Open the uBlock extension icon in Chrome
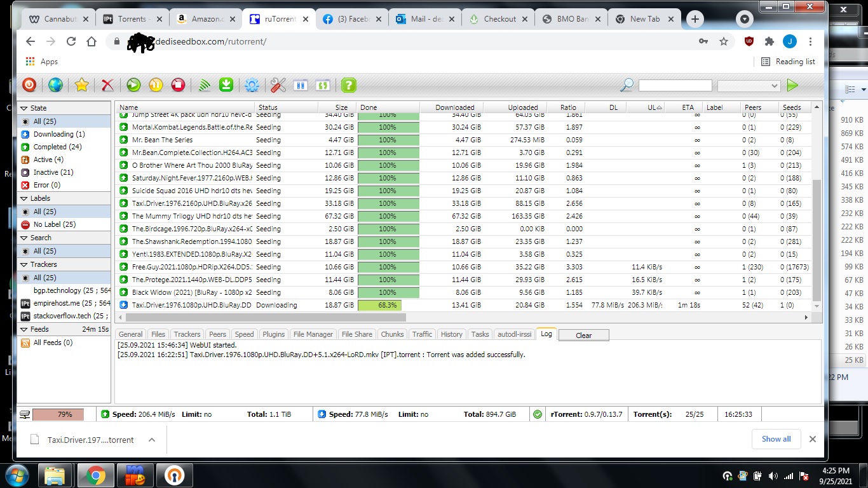868x488 pixels. tap(749, 41)
